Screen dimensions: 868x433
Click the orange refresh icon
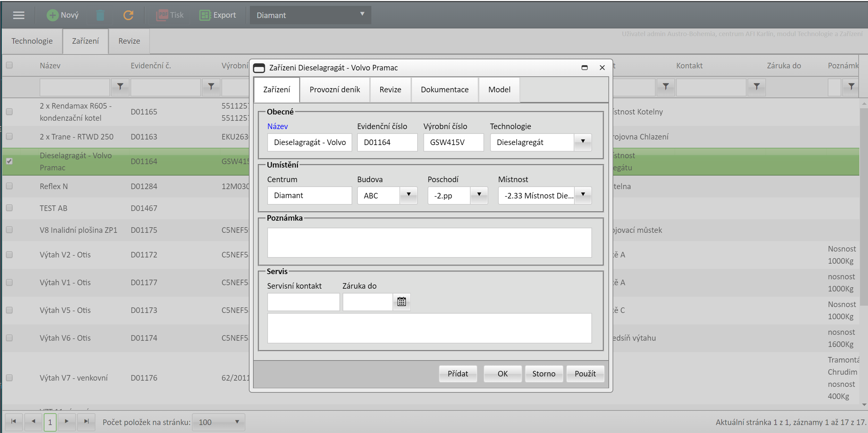[128, 15]
